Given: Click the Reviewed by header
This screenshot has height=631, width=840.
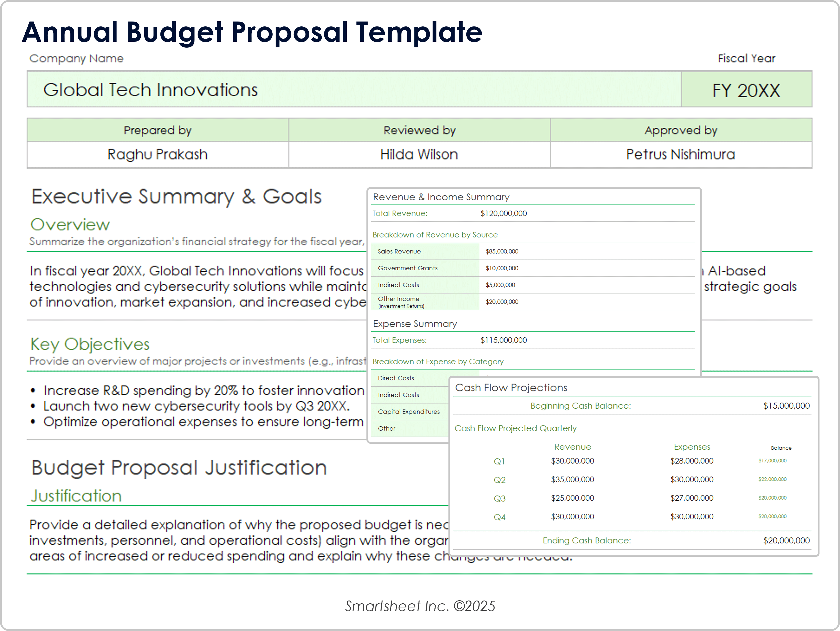Looking at the screenshot, I should 419,130.
